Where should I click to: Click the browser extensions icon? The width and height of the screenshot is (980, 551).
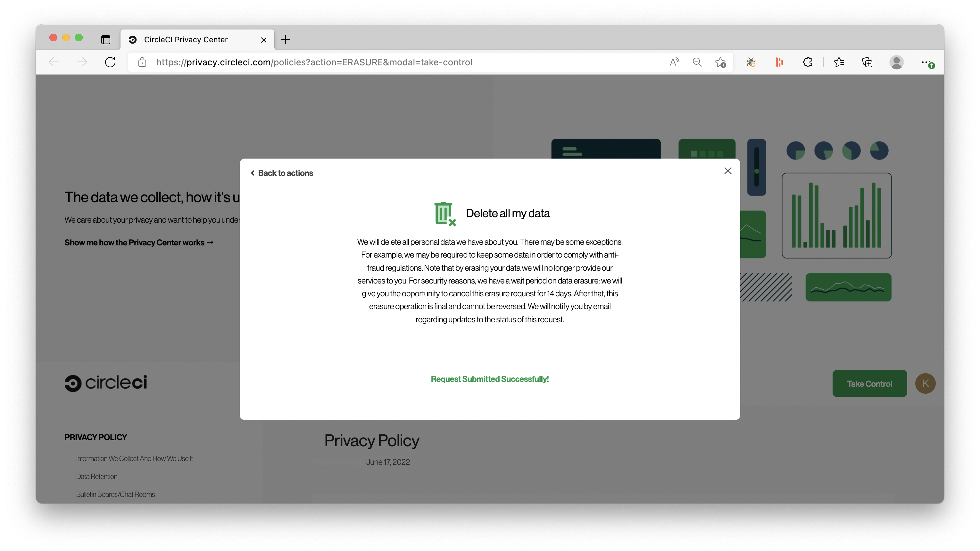click(807, 62)
